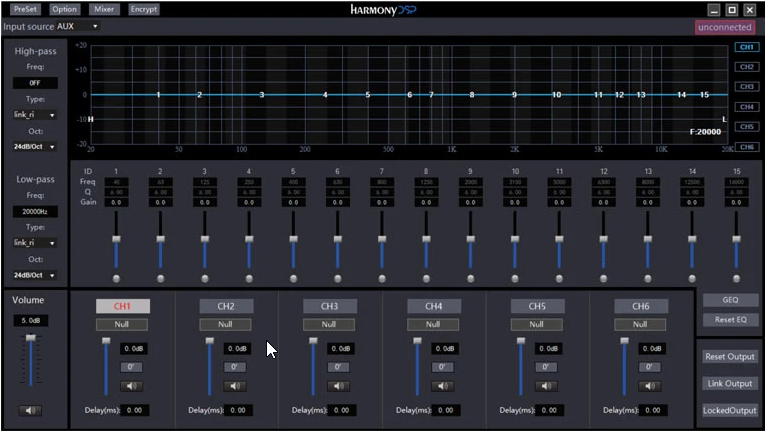Click band 1 Gain 0.0 value field
This screenshot has height=432, width=765.
click(x=116, y=202)
